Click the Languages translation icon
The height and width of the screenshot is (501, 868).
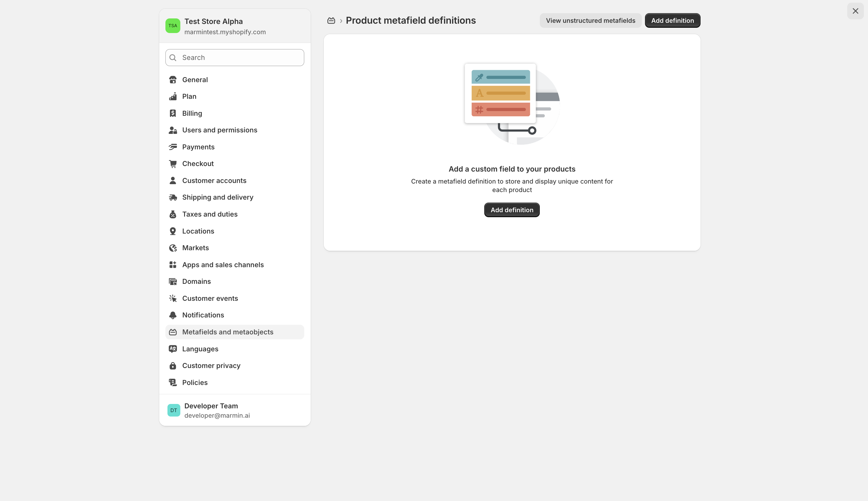[x=173, y=349]
